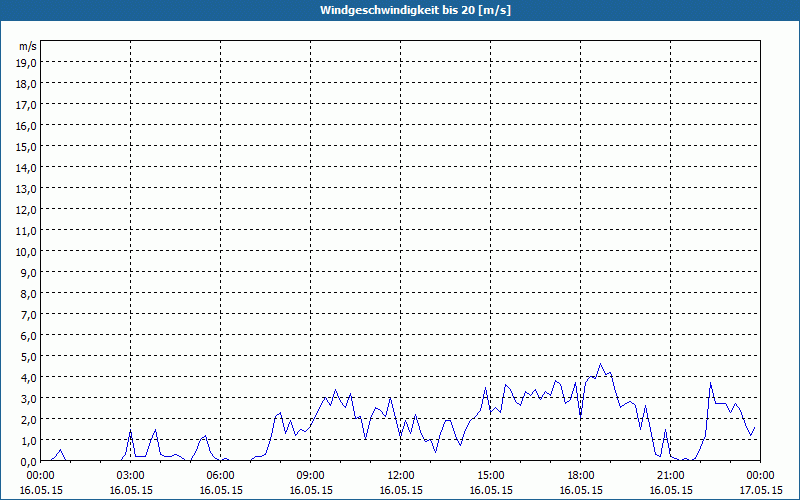Click the '16,0' y-axis value
Image resolution: width=800 pixels, height=500 pixels.
pos(26,125)
